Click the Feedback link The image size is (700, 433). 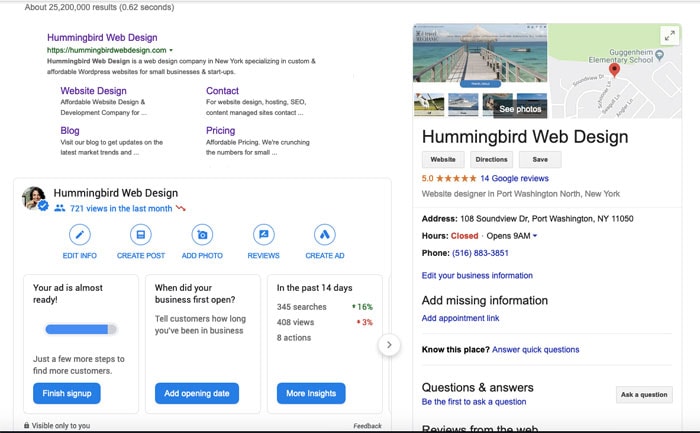367,426
